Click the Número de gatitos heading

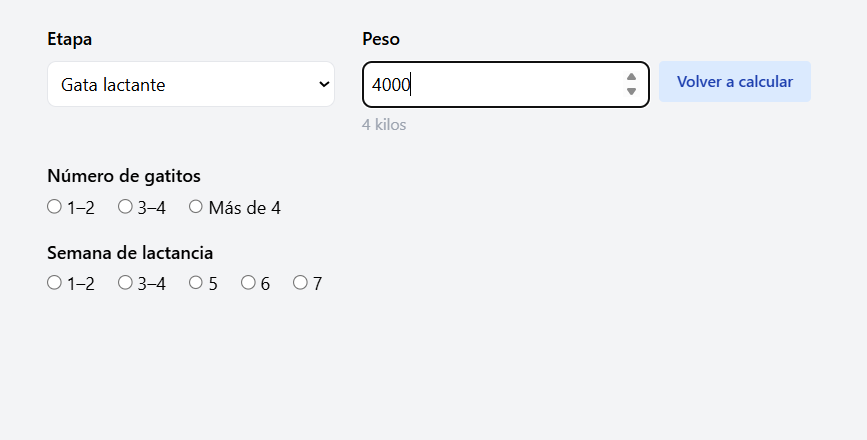tap(124, 176)
